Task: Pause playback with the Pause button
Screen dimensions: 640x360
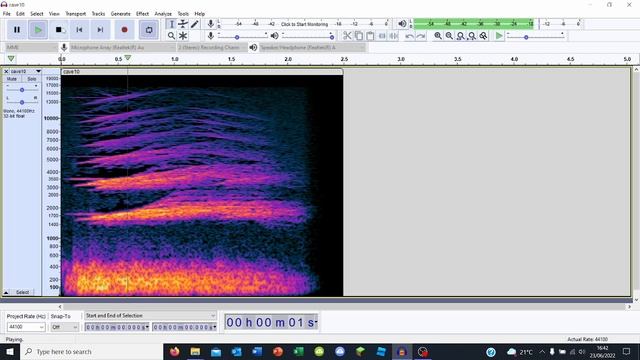Action: [x=17, y=30]
